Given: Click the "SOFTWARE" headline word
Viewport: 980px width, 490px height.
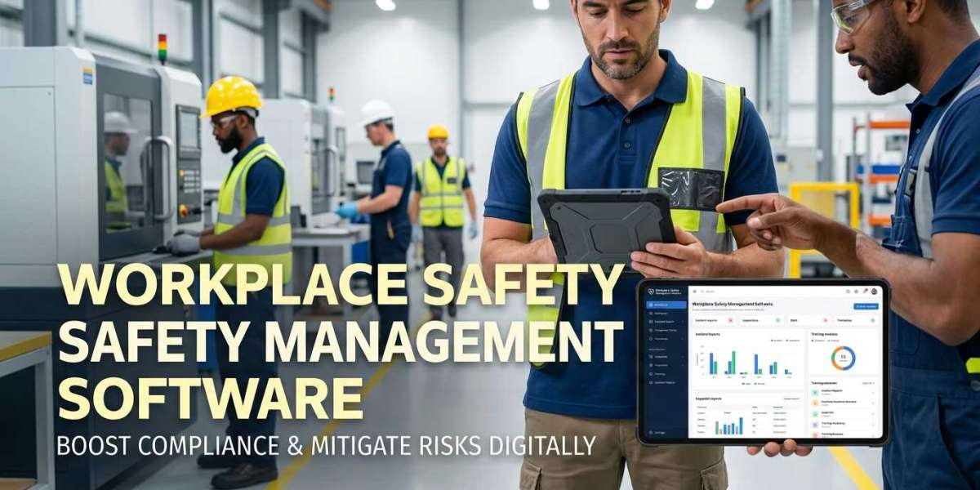Looking at the screenshot, I should click(x=209, y=399).
